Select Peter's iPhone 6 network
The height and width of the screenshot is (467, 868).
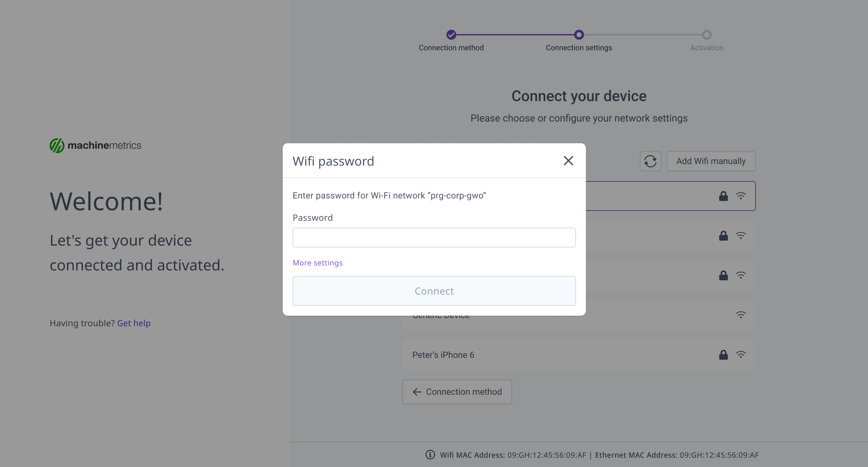tap(578, 355)
